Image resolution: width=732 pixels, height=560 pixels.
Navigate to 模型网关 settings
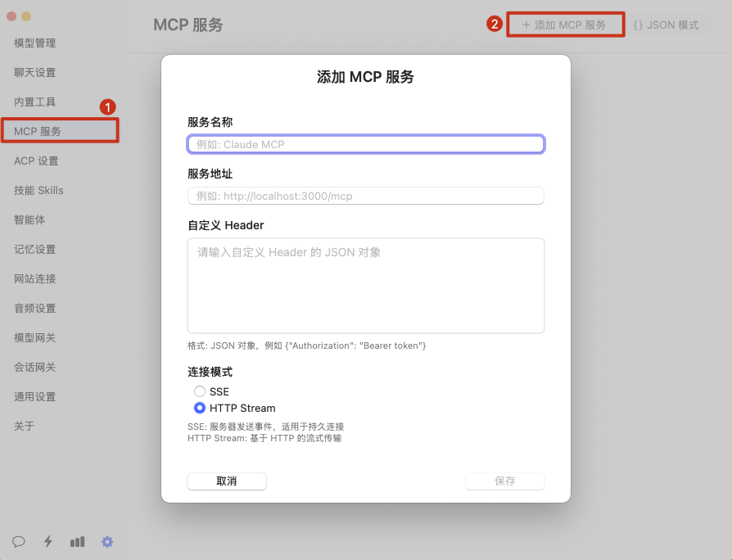35,337
